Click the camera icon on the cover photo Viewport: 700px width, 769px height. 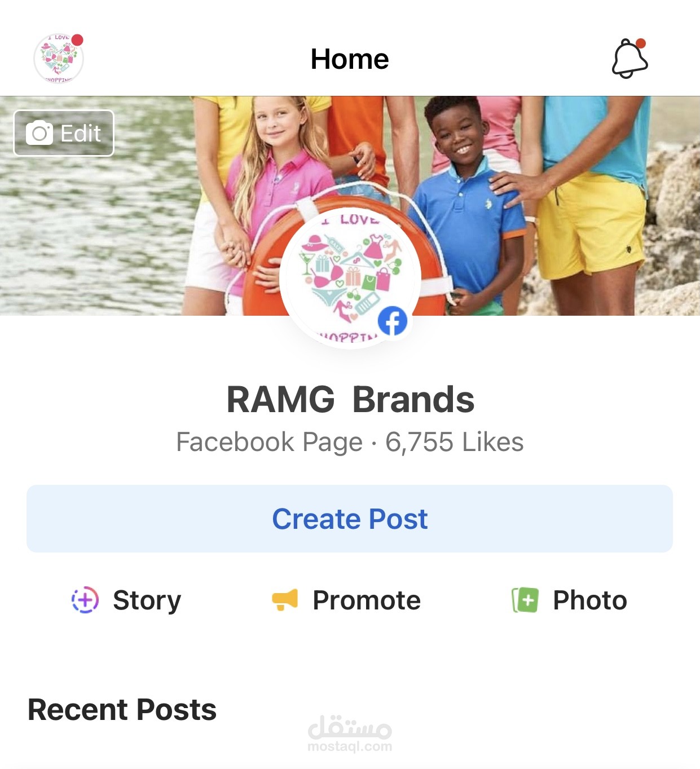[39, 133]
